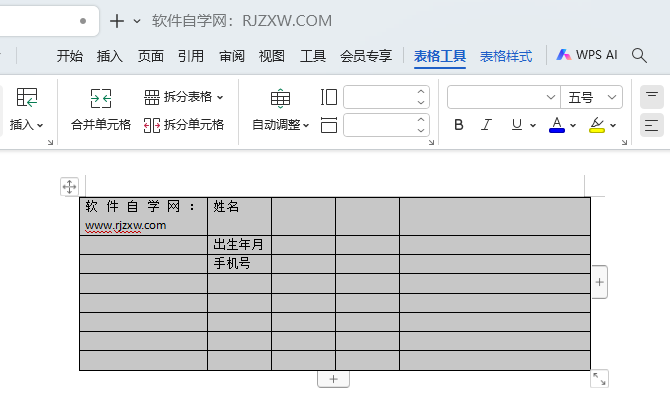670x415 pixels.
Task: Click the left alignment icon
Action: 652,125
